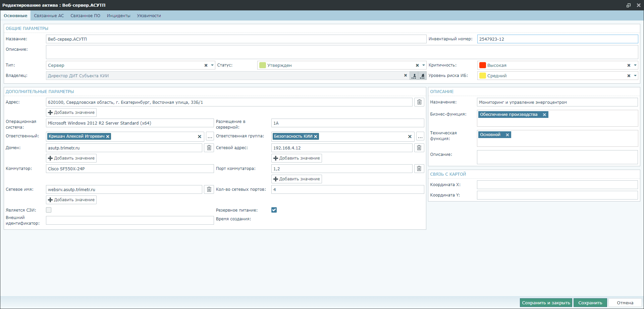Open Ответственная группа selection via ellipsis
The height and width of the screenshot is (309, 644).
click(x=420, y=136)
